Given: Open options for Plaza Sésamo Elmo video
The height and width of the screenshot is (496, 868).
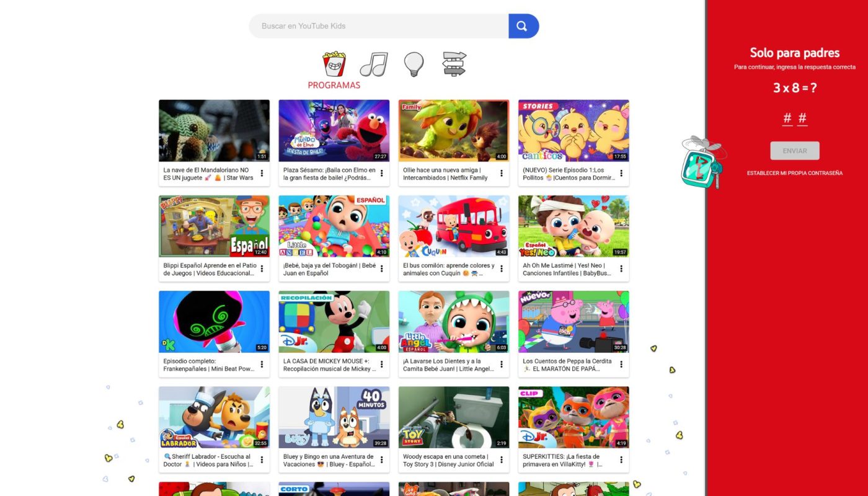Looking at the screenshot, I should [x=381, y=174].
